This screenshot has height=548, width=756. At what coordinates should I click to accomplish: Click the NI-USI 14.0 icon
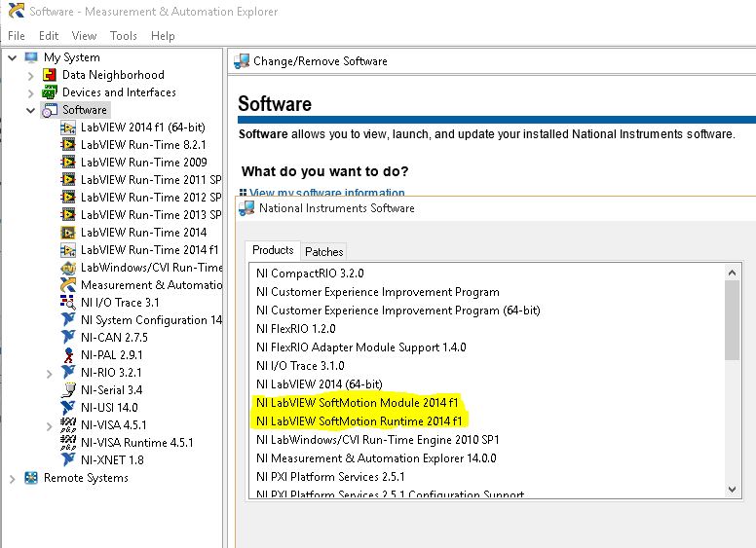coord(68,408)
